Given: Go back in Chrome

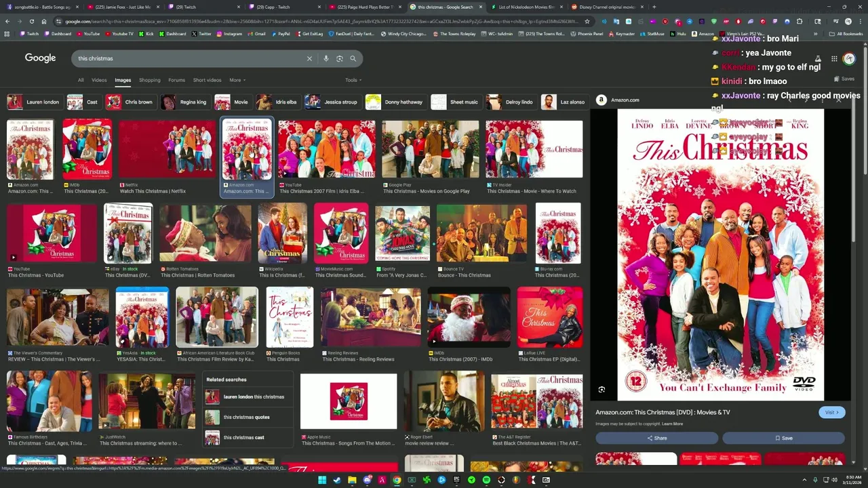Looking at the screenshot, I should coord(7,21).
